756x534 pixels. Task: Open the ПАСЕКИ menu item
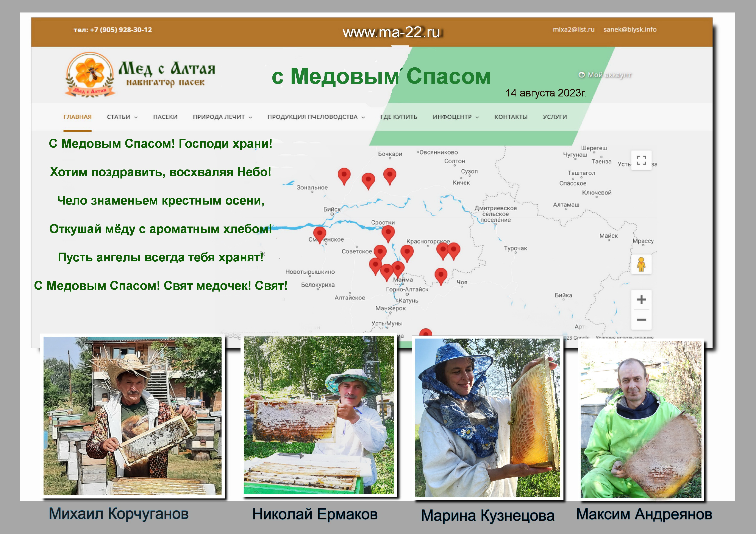click(x=165, y=117)
